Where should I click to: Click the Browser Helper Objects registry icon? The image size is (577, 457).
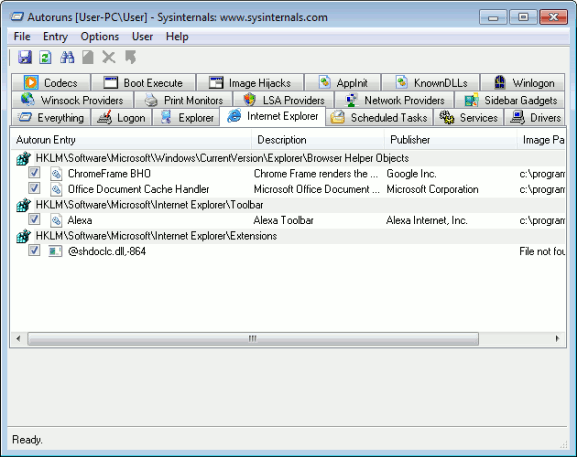pyautogui.click(x=23, y=158)
